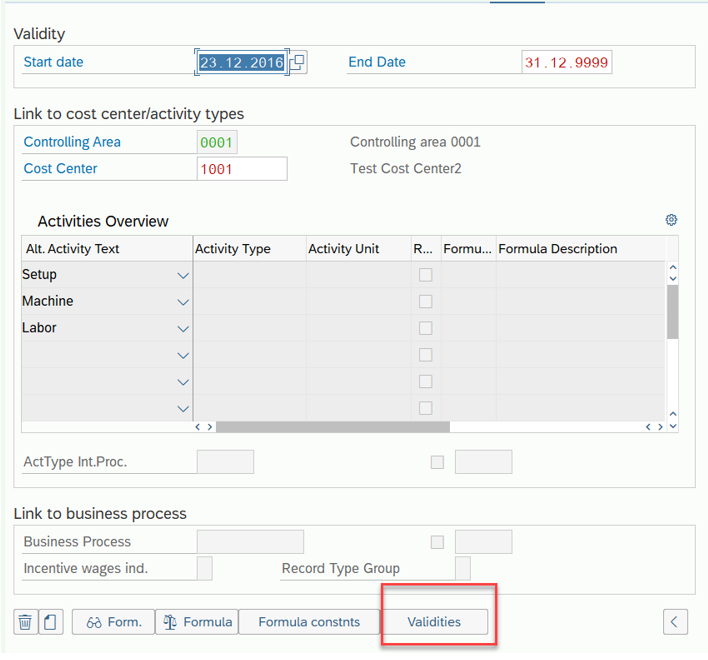Click table scroll up arrow at top right

(x=673, y=267)
